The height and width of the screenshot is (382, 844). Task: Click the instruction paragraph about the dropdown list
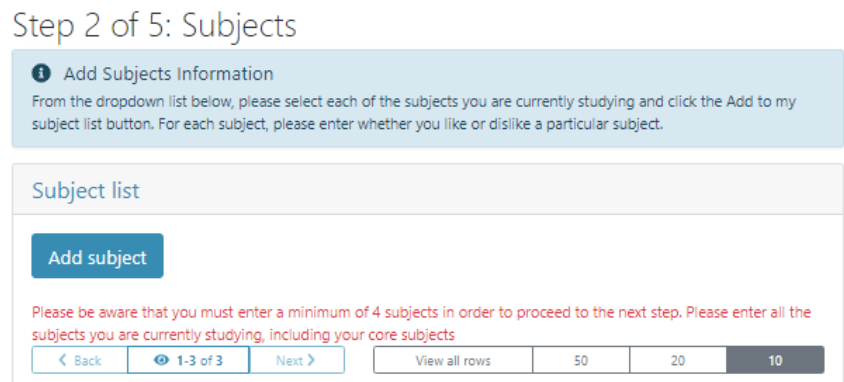[413, 113]
